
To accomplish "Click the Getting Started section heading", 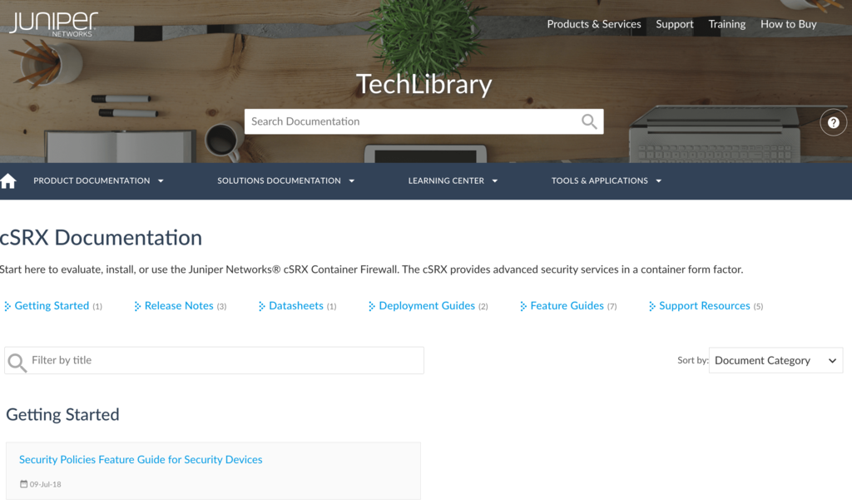I will [x=62, y=415].
